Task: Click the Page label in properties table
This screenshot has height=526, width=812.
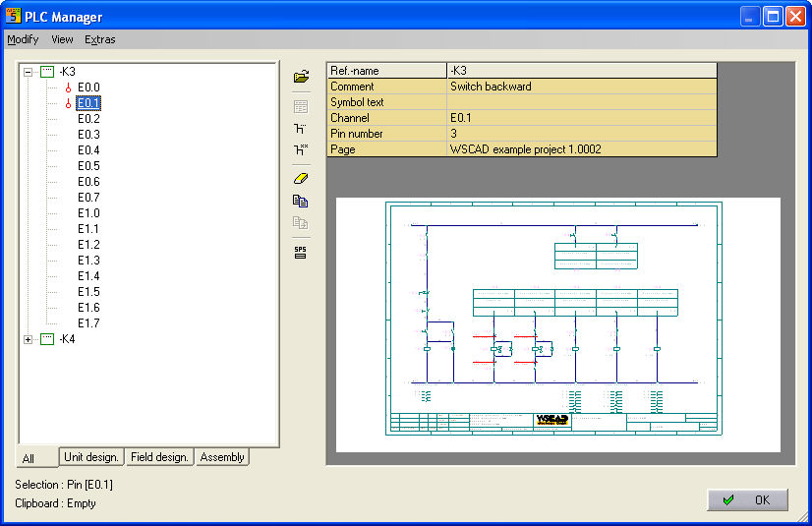Action: [387, 149]
